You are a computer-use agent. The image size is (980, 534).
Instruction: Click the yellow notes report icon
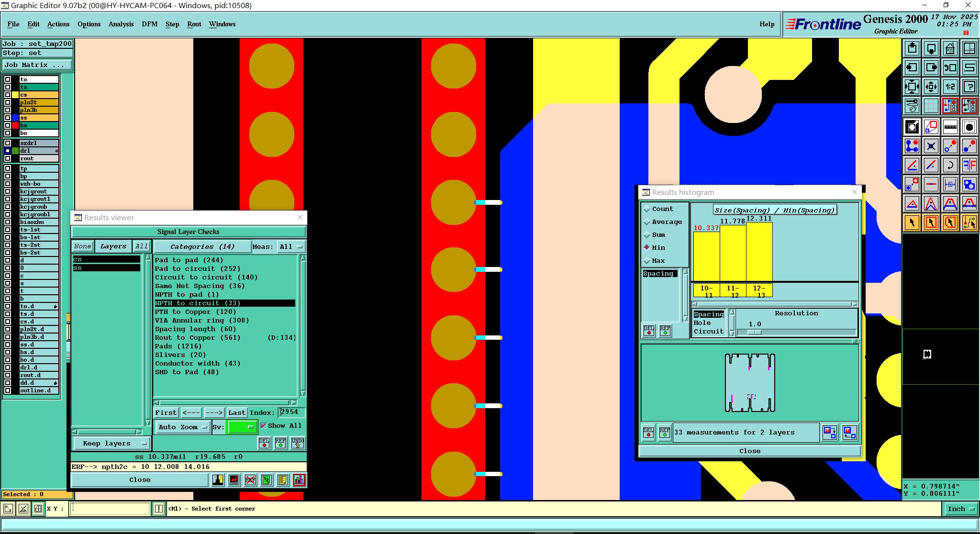(x=283, y=479)
